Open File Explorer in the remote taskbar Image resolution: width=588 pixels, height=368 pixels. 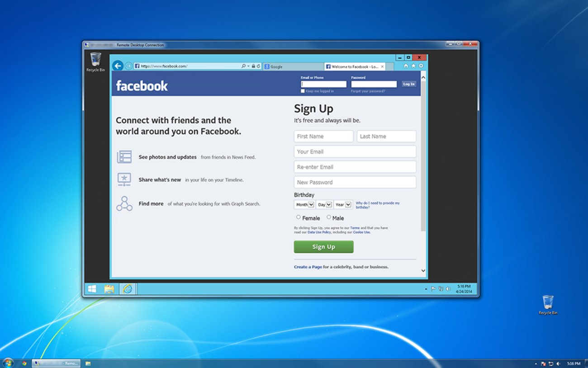(109, 289)
